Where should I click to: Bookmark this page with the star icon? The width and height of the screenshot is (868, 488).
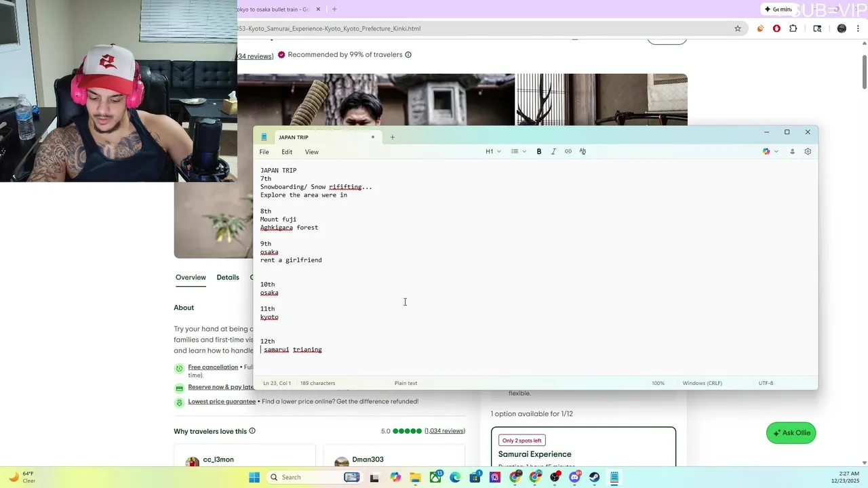click(x=738, y=28)
